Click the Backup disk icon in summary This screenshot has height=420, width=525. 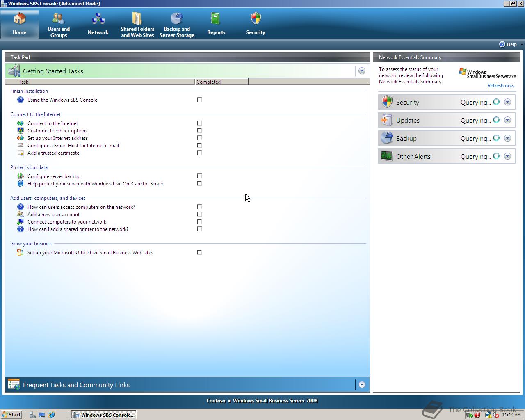click(x=387, y=138)
